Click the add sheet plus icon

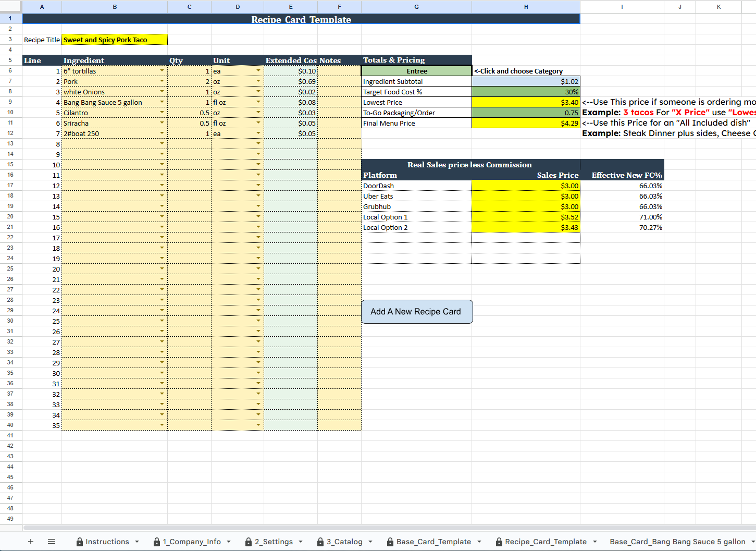coord(30,542)
